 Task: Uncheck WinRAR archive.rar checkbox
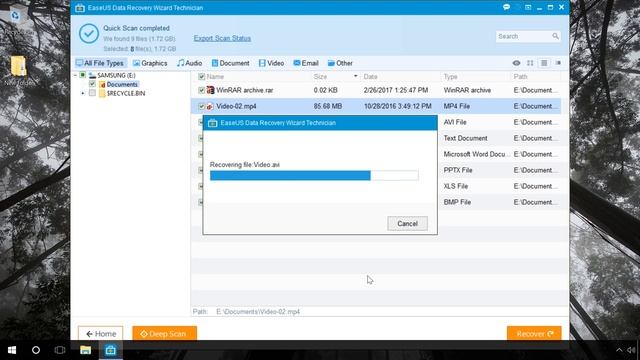tap(201, 90)
